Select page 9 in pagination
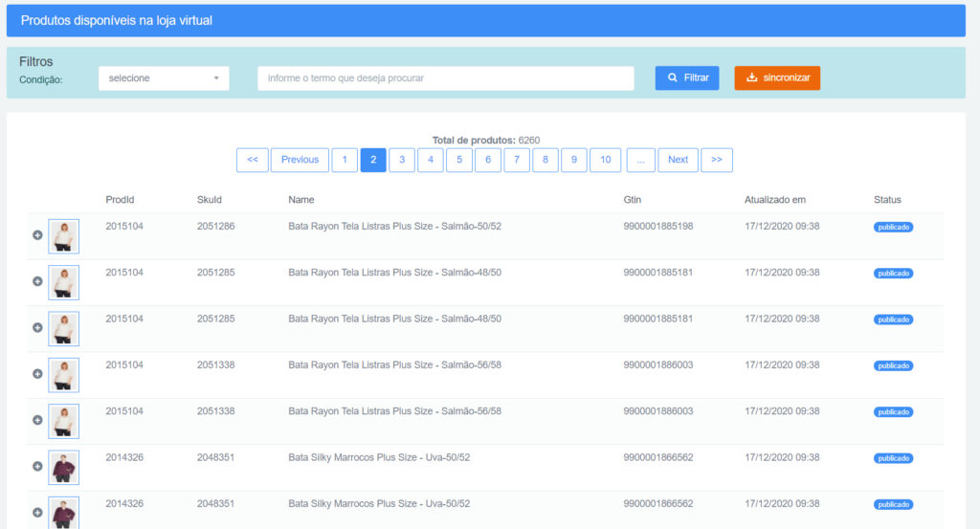The height and width of the screenshot is (529, 980). coord(574,160)
